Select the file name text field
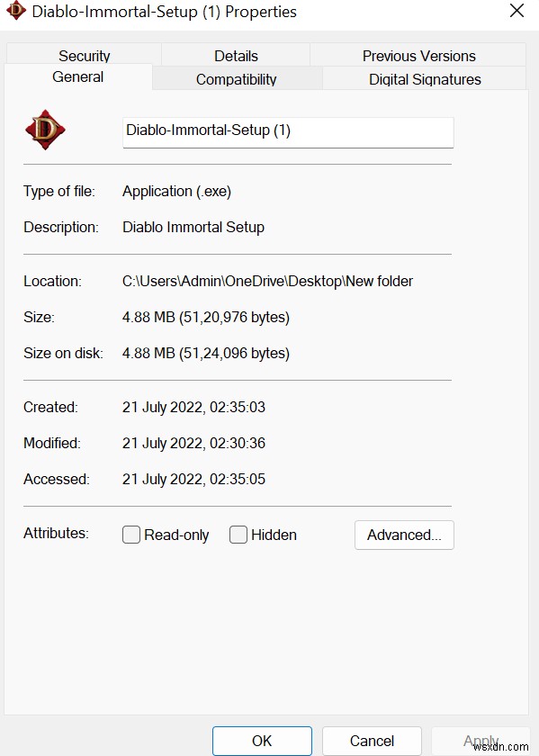The width and height of the screenshot is (539, 756). pyautogui.click(x=287, y=131)
